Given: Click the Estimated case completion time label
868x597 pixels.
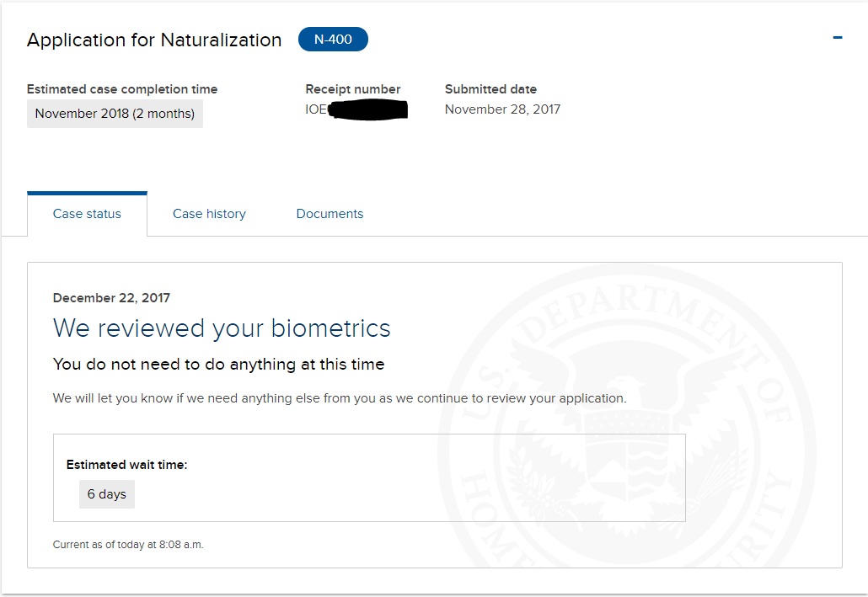Looking at the screenshot, I should [122, 89].
